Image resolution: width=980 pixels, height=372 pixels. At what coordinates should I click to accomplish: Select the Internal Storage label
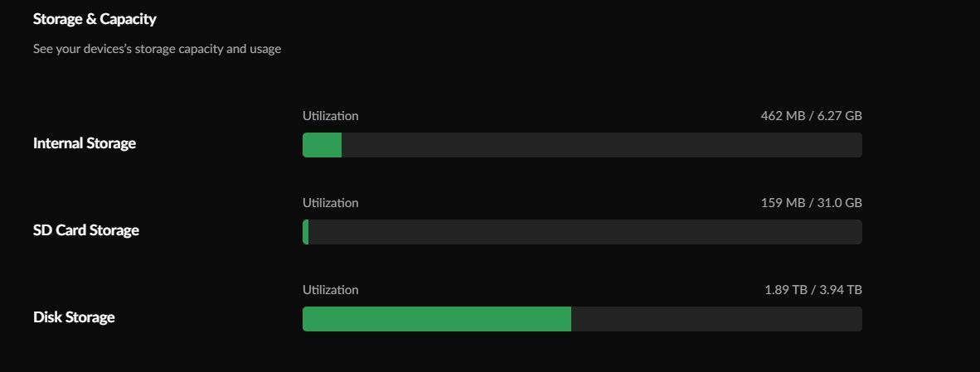(85, 143)
